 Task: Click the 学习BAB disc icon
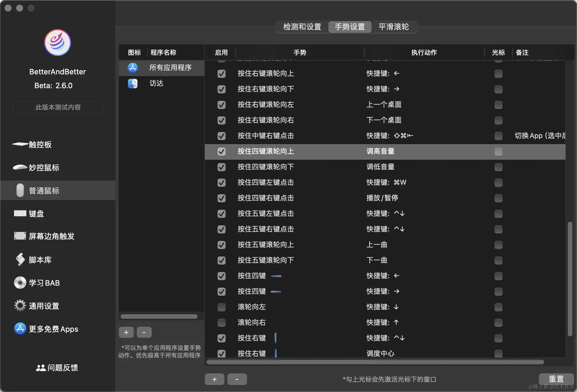[x=20, y=283]
